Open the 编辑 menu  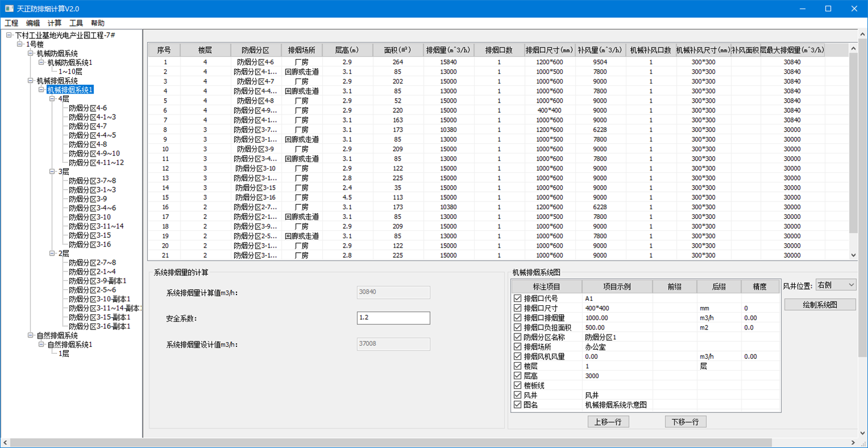33,23
